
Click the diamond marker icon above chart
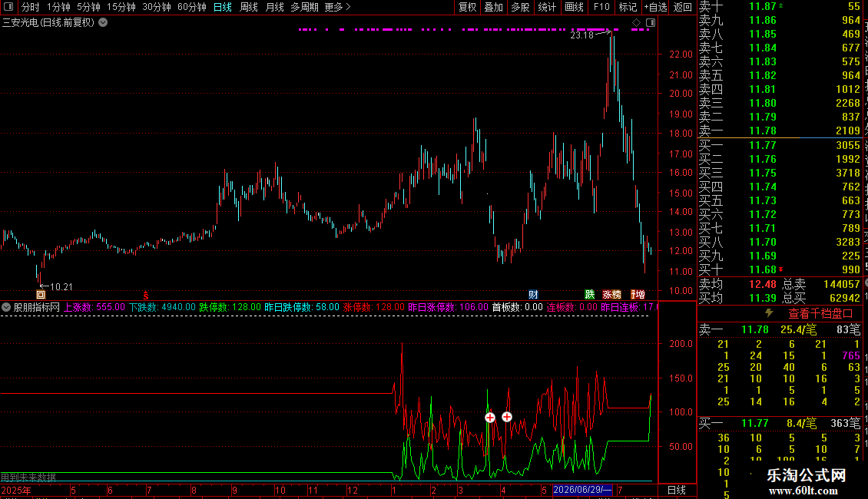point(636,22)
